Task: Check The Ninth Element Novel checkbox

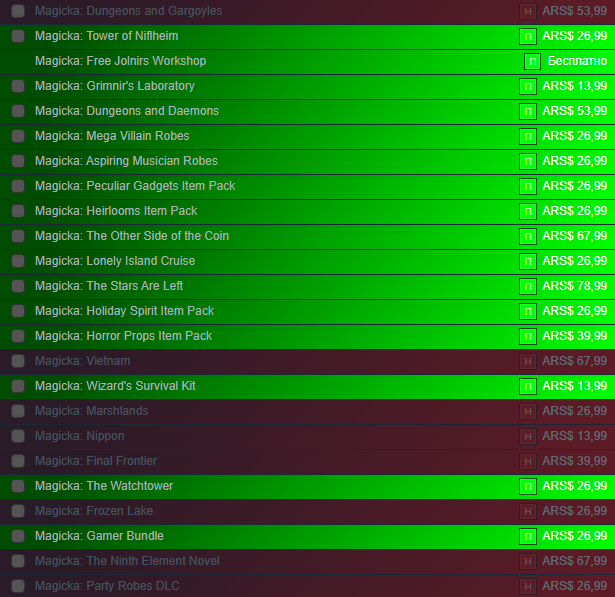Action: [x=18, y=561]
